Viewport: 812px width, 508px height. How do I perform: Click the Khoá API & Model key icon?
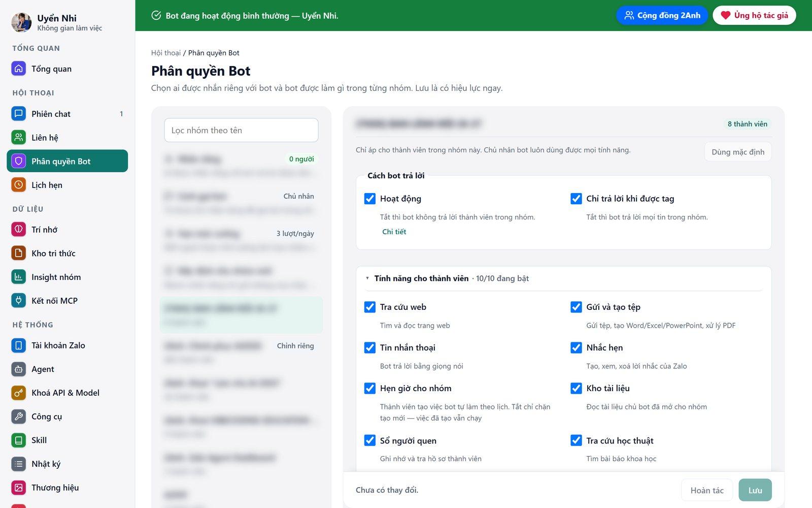(x=19, y=393)
